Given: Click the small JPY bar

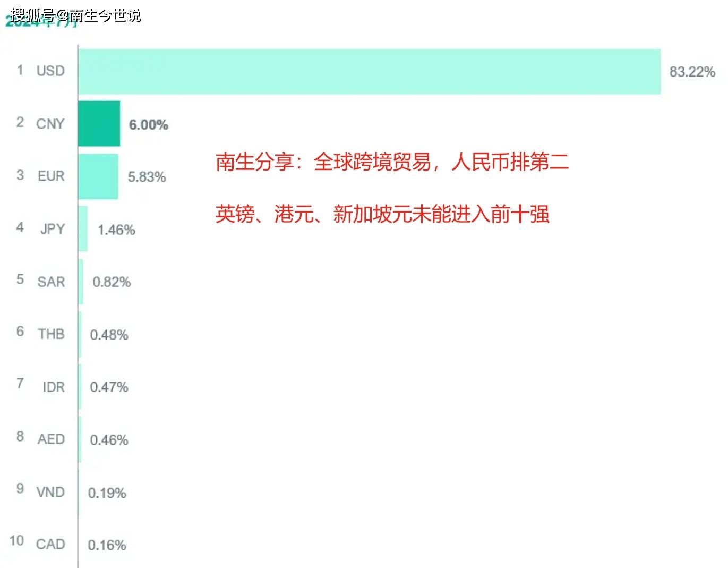Looking at the screenshot, I should (x=83, y=229).
